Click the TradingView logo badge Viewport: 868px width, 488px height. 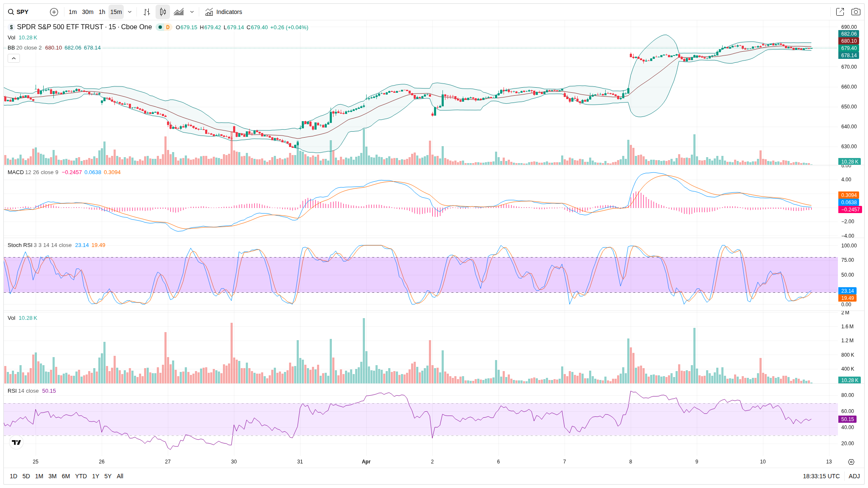point(17,442)
